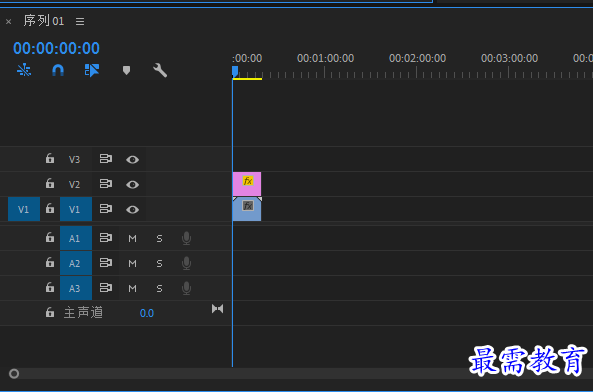Screen dimensions: 593x392
Task: Click the timeline zoom scrollbar handle
Action: click(14, 373)
